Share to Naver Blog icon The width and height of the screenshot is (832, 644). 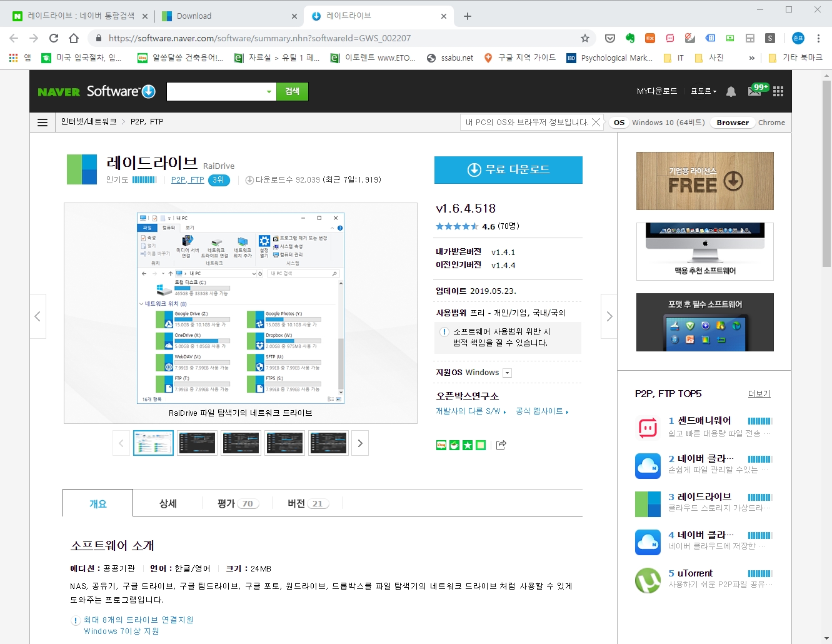point(441,445)
